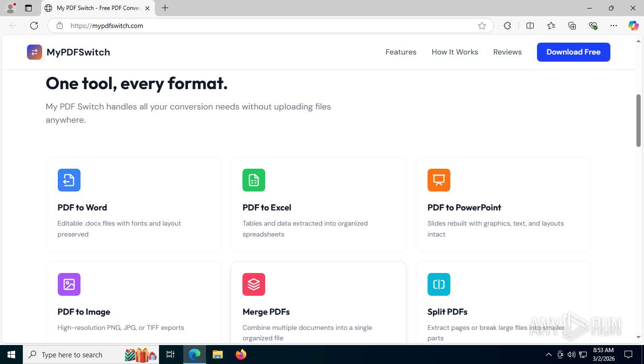Open the Windows Start menu
The image size is (644, 364).
coord(11,355)
